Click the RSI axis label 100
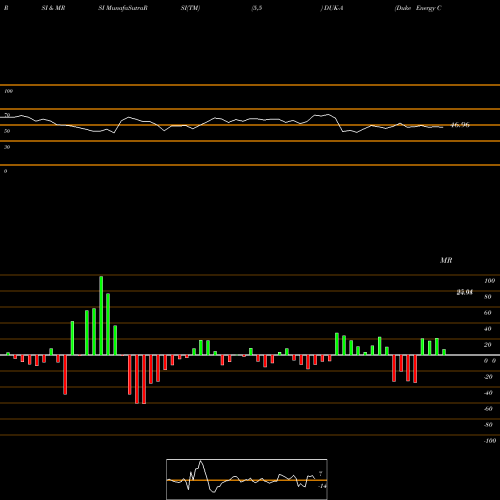 (x=8, y=91)
